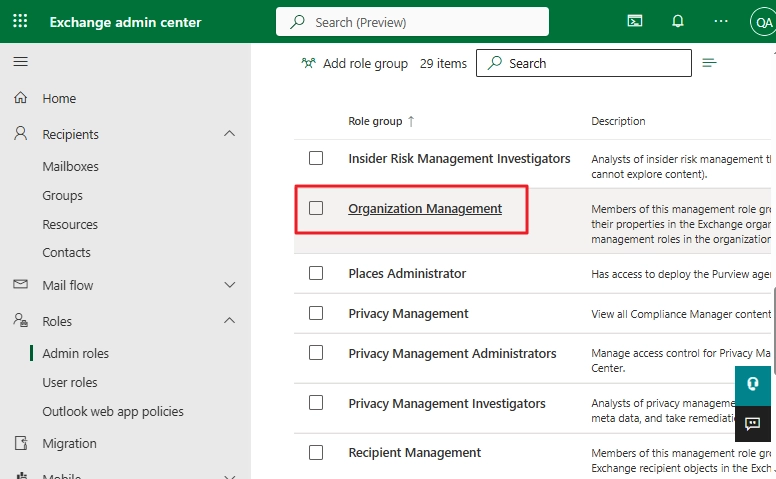This screenshot has height=479, width=776.
Task: Open the app launcher waffle icon
Action: (20, 21)
